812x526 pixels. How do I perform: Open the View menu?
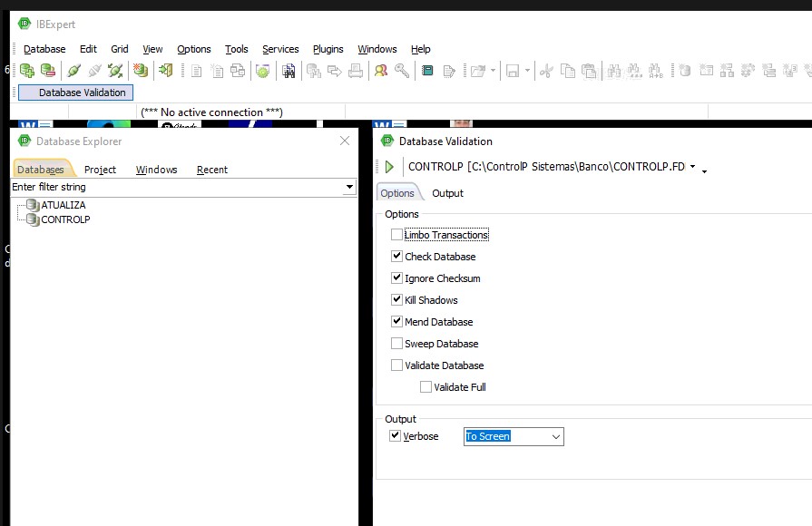point(152,49)
